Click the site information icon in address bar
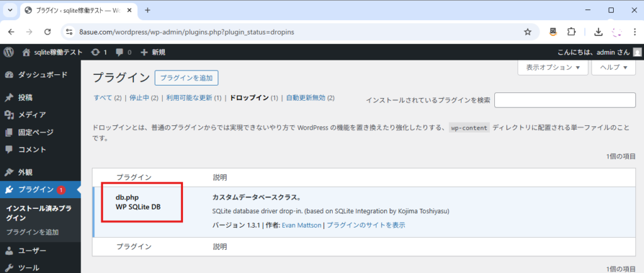The image size is (644, 273). [x=69, y=32]
